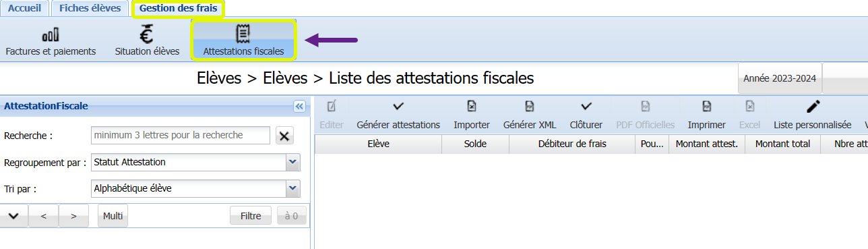Click the Recherche input field

tap(181, 135)
